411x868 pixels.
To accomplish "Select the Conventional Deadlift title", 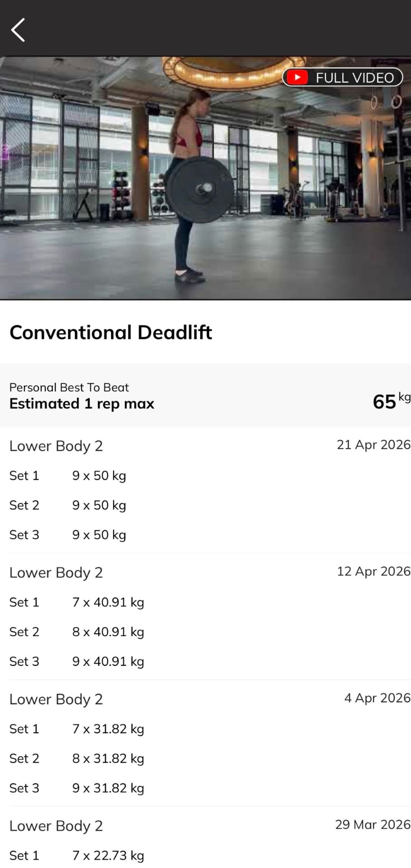I will coord(111,332).
